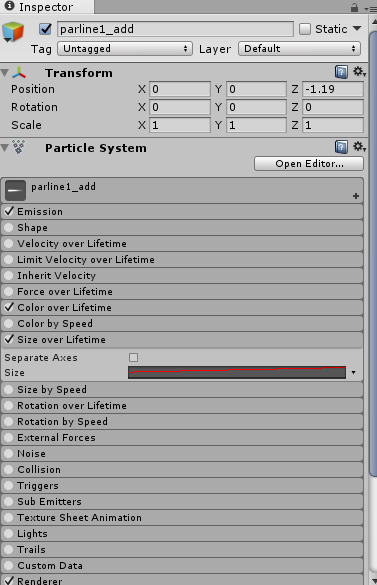Enable the Collision module

click(x=9, y=470)
